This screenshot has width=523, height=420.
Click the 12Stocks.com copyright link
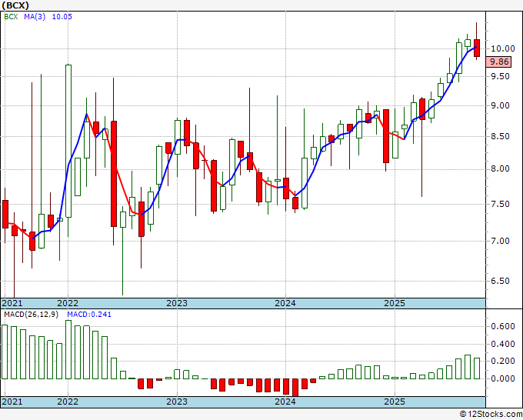(491, 414)
